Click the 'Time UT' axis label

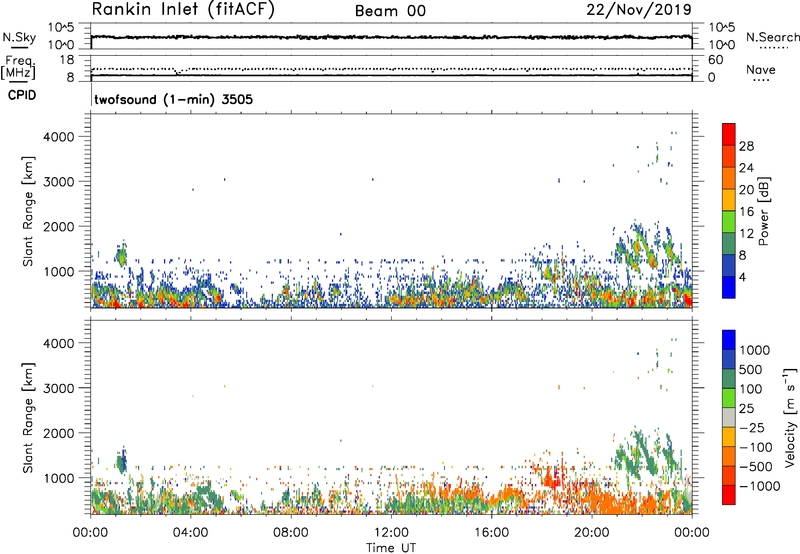tap(391, 548)
